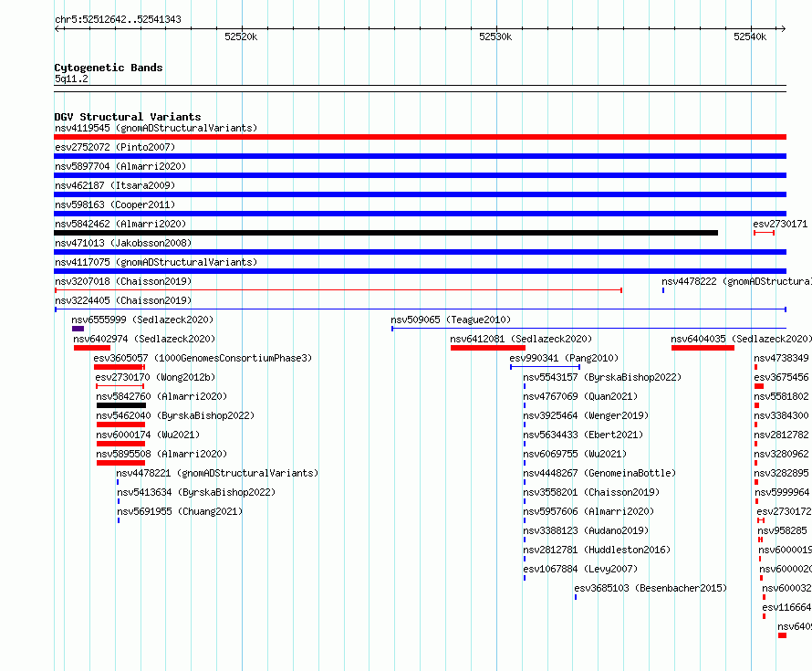This screenshot has width=812, height=671.
Task: Open the nsv5897704 (Almarri2020) variant
Action: tap(120, 166)
